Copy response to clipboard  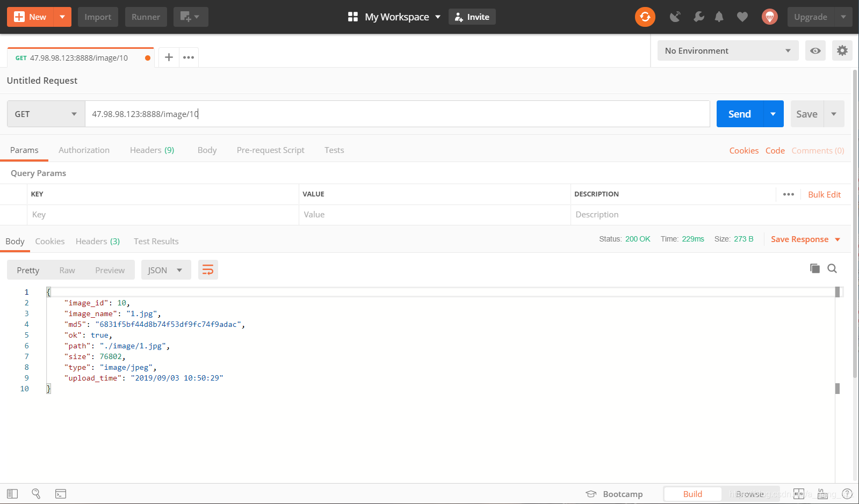pyautogui.click(x=814, y=268)
